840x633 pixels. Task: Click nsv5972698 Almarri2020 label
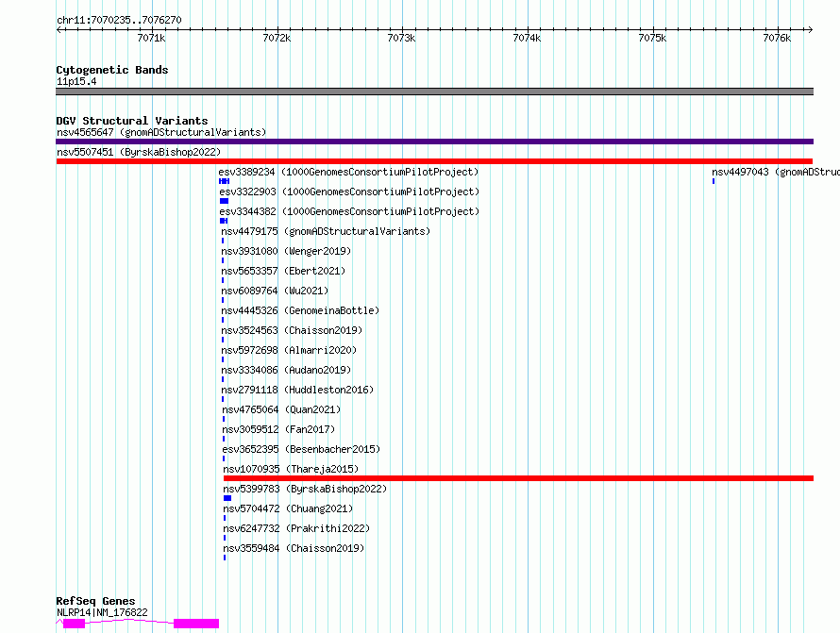[x=289, y=350]
